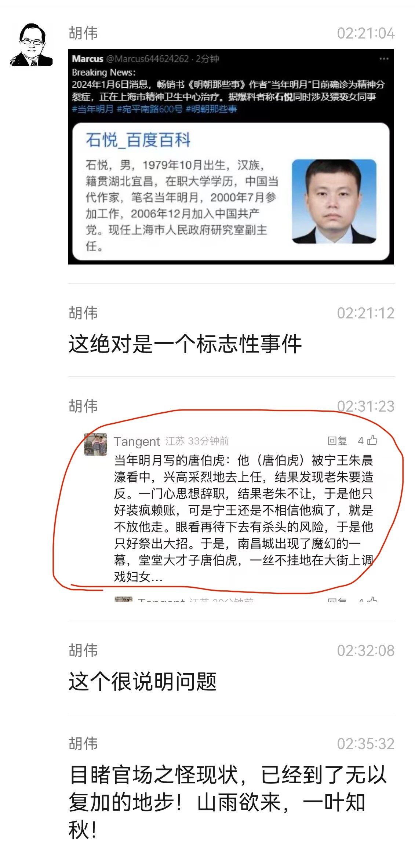415x868 pixels.
Task: Tap the cartoon avatar of 胡伟
Action: [31, 45]
